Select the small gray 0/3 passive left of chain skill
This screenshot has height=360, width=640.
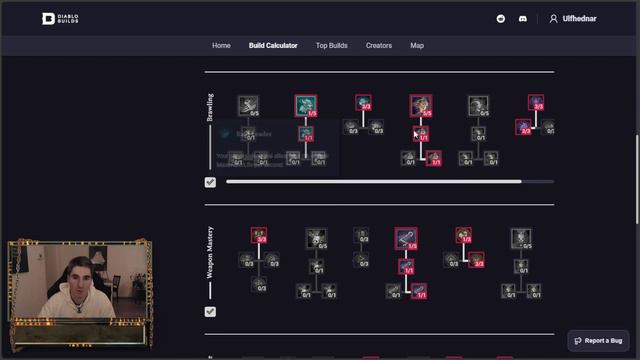[361, 235]
